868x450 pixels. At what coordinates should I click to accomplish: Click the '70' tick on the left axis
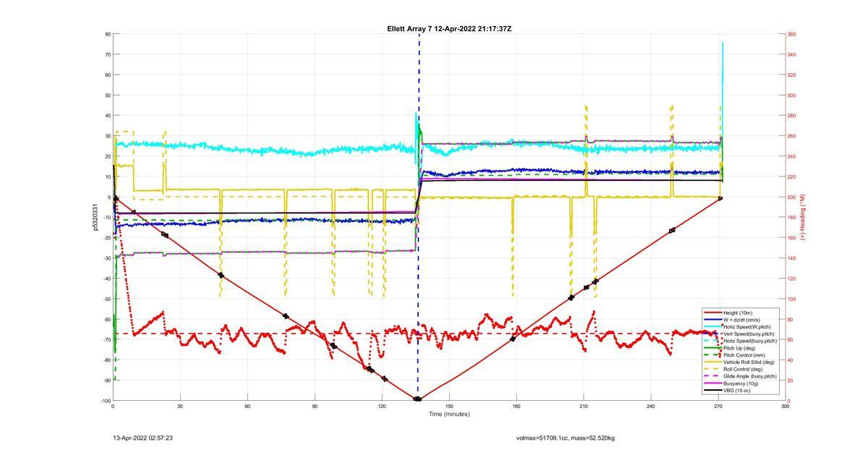pos(107,54)
